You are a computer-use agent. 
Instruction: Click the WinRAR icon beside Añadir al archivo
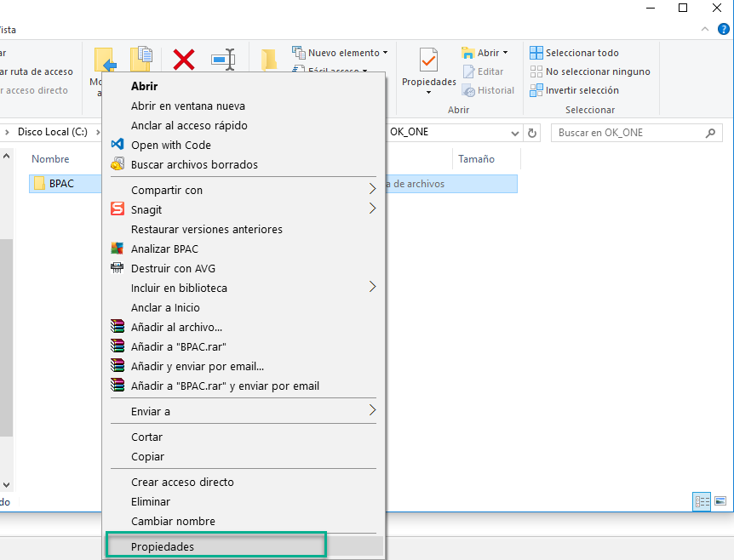tap(118, 327)
